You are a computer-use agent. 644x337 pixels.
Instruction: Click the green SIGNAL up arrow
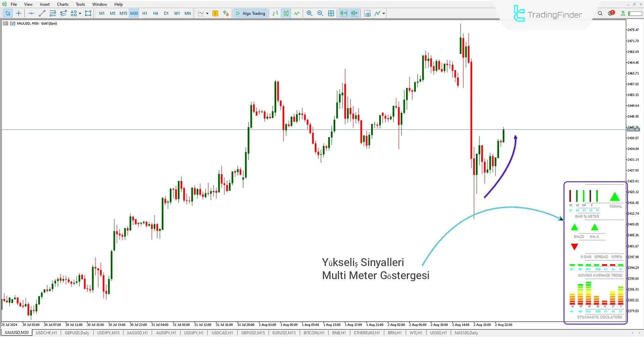point(614,197)
